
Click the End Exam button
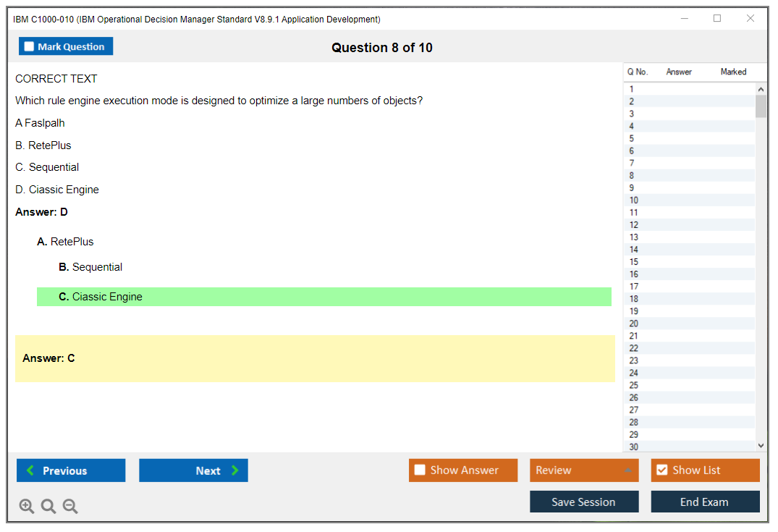click(x=704, y=502)
